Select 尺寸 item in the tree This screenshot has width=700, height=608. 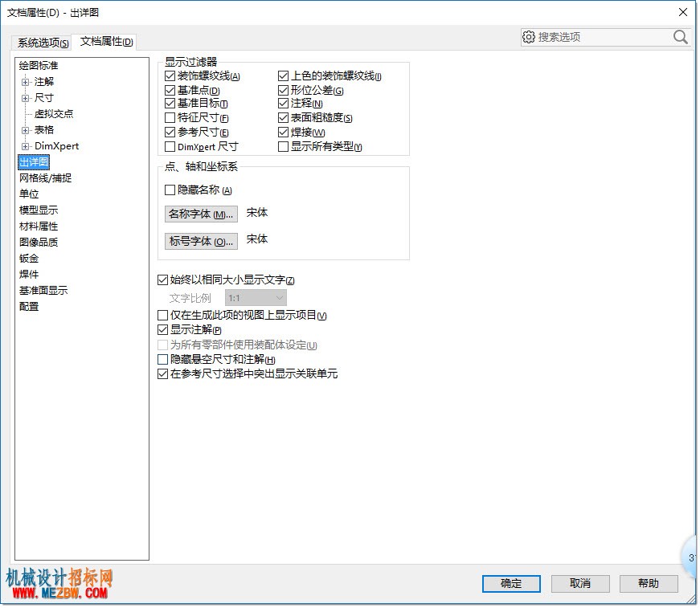[x=44, y=98]
